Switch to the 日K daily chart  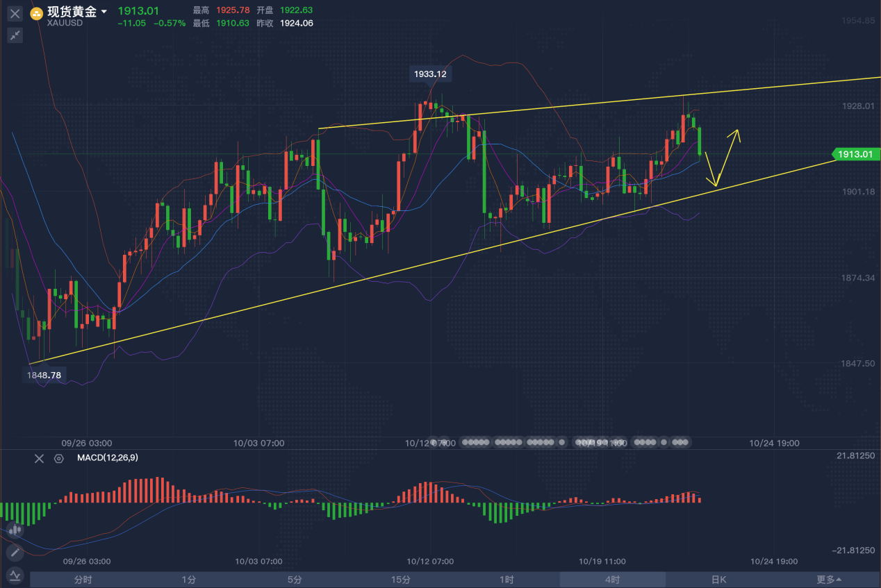coord(718,580)
